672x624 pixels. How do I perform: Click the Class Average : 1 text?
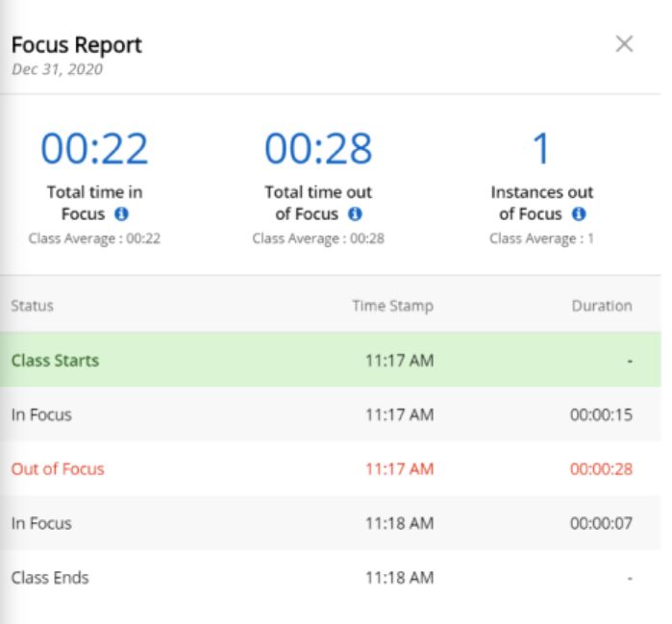coord(541,239)
